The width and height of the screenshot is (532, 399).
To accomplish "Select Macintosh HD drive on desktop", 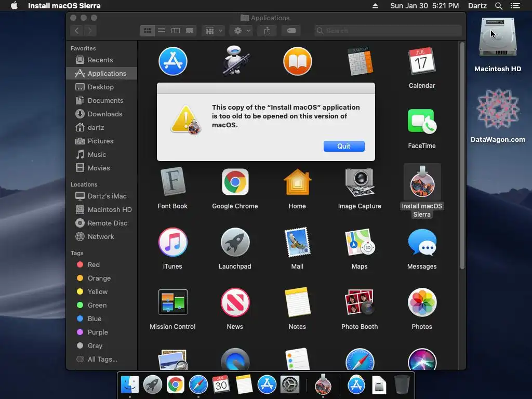I will point(498,37).
